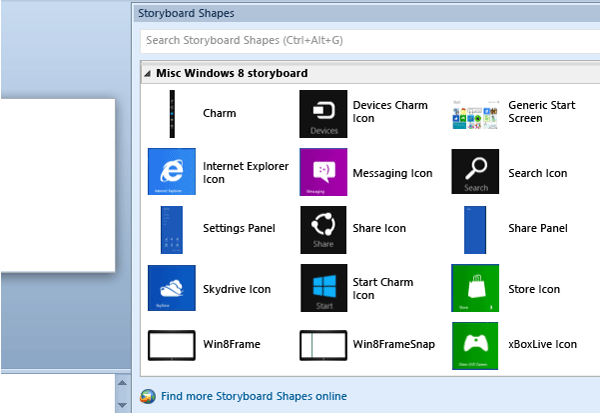
Task: Select the Search magnifier icon shape
Action: coord(475,171)
